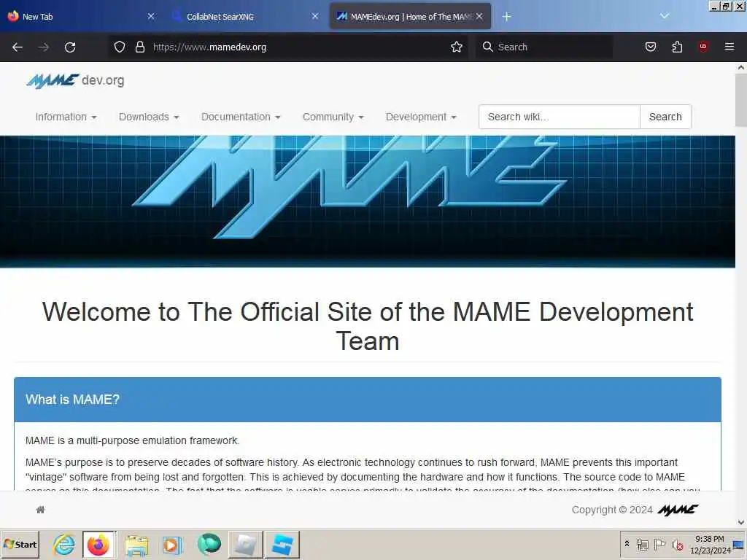Open the Extensions puzzle icon

tap(677, 47)
